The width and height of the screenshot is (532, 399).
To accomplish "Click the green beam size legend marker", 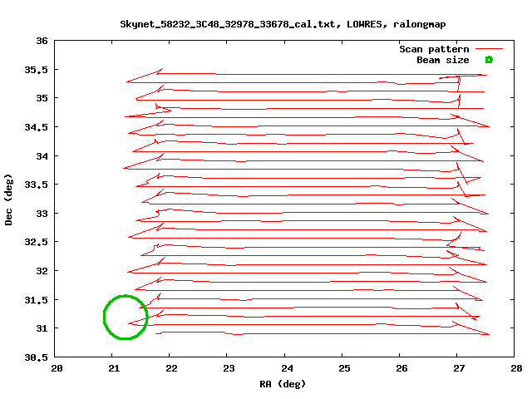I will click(489, 60).
